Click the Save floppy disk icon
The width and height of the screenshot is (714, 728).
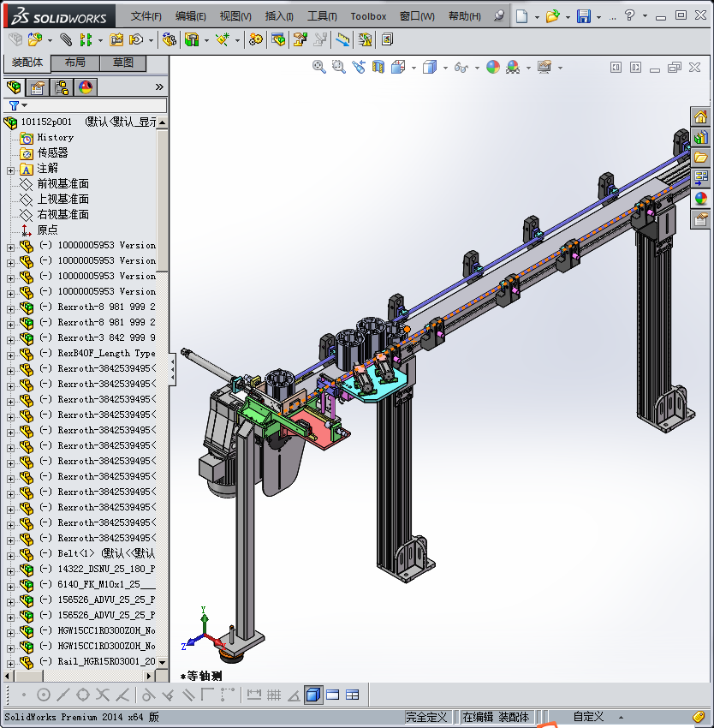click(x=584, y=15)
